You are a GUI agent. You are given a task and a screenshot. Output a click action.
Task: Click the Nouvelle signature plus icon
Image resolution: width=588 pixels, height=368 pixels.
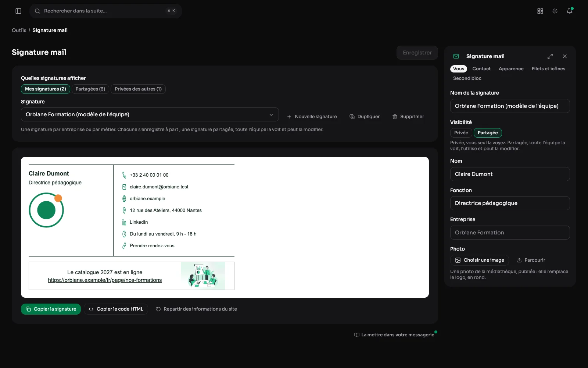(289, 117)
